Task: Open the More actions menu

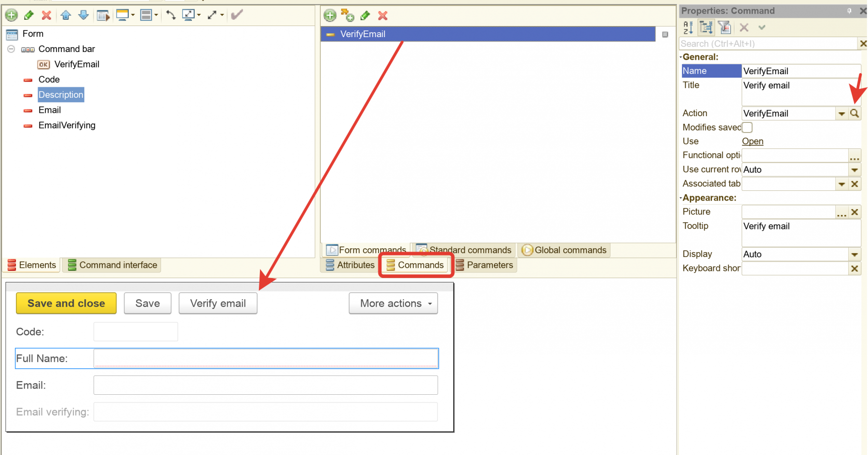Action: click(x=393, y=304)
